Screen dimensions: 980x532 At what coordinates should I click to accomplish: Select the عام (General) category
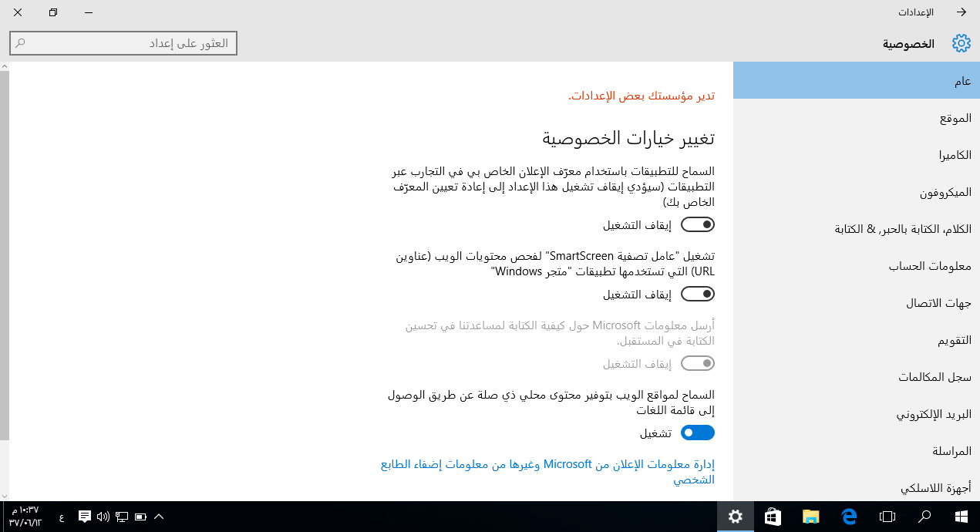(857, 80)
